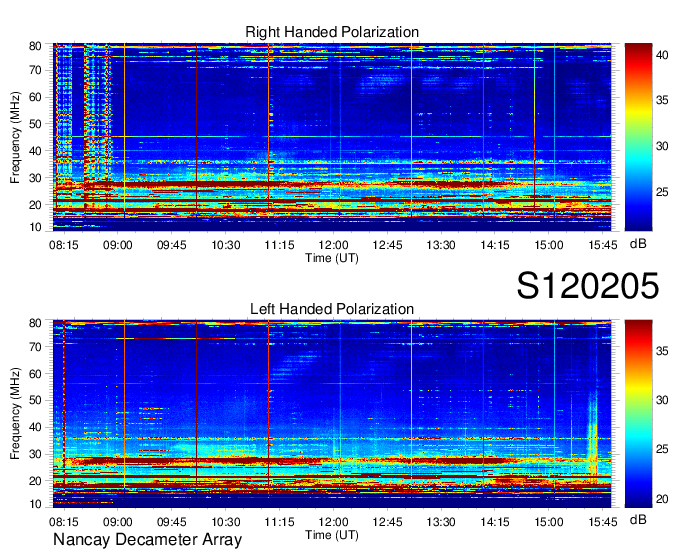Click the 40 MHz tick on Right Handed plot
This screenshot has height=552, width=680.
(x=35, y=151)
